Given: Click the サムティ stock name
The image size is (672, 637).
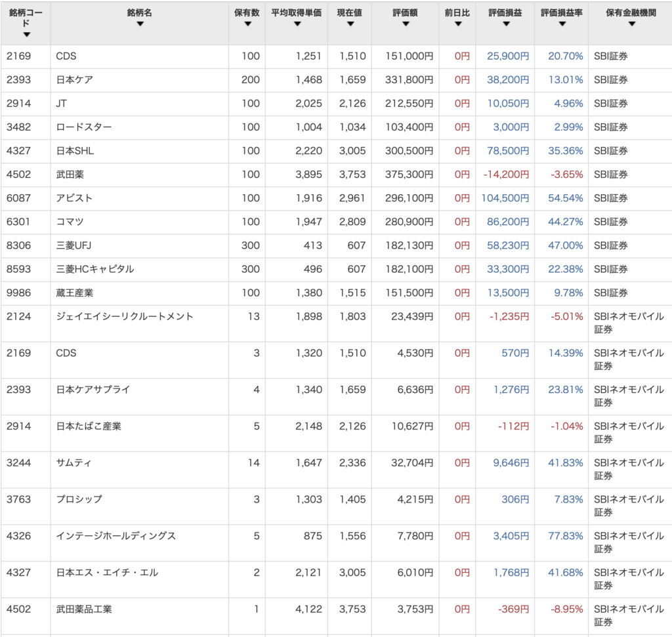Looking at the screenshot, I should click(x=73, y=462).
